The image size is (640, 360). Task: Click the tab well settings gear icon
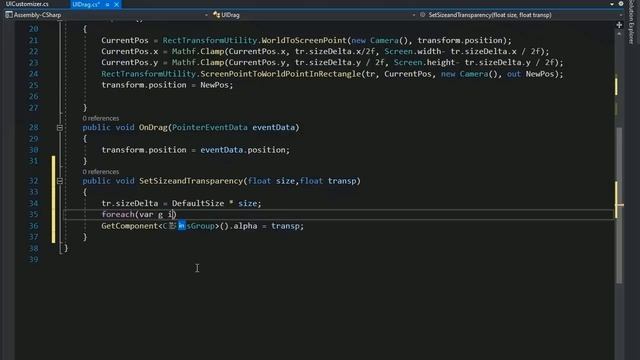pyautogui.click(x=621, y=4)
